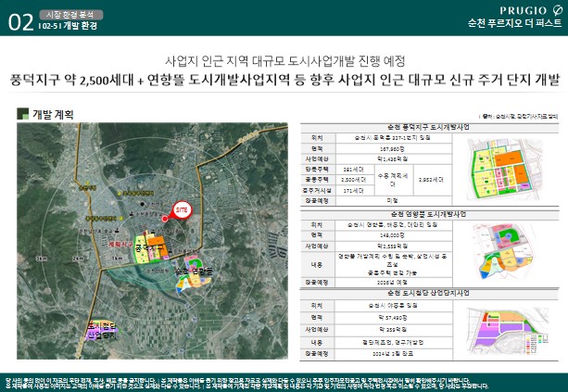Click the 순천 연향뜰 도시개발사업 table header

pyautogui.click(x=429, y=214)
